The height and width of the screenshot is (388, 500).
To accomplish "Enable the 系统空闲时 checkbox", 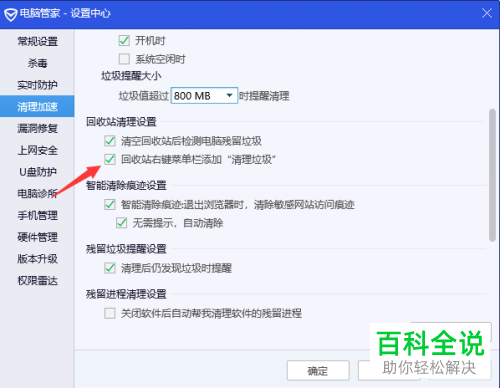I will point(124,59).
